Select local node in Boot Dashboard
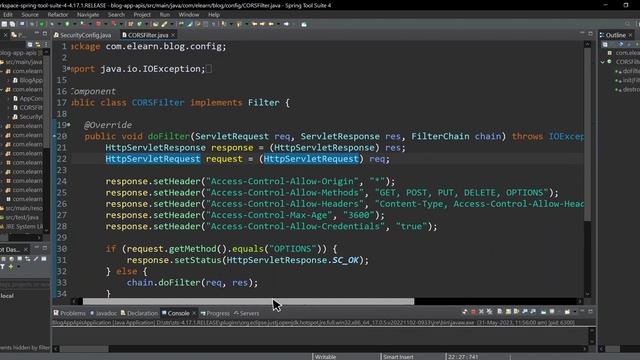Viewport: 640px width, 360px height. (x=7, y=296)
